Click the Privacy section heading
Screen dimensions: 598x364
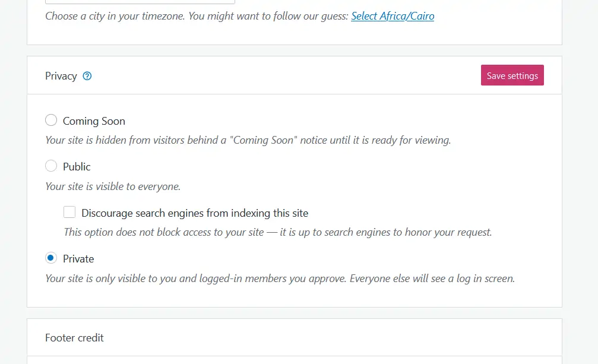tap(61, 76)
